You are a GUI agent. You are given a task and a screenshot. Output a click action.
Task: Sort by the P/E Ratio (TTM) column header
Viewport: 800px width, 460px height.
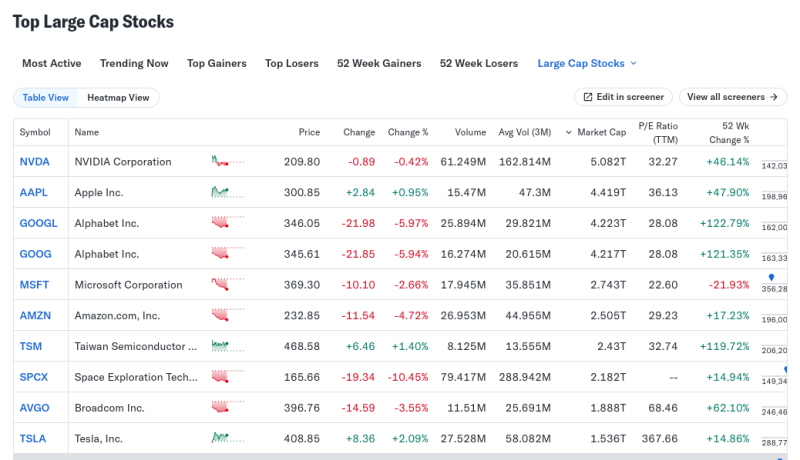tap(658, 133)
